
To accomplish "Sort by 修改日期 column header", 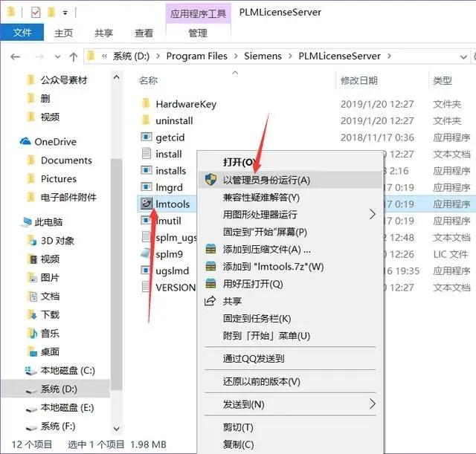I will coord(359,80).
